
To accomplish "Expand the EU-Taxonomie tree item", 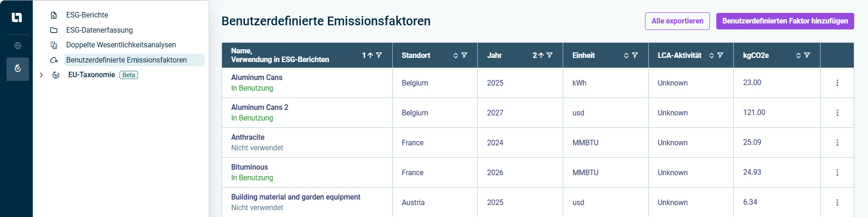I will point(41,75).
